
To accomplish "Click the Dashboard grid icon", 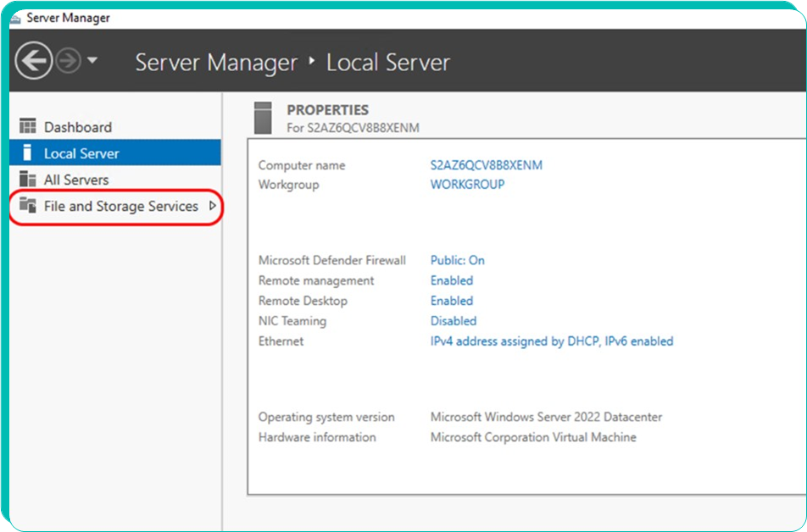I will (x=28, y=126).
